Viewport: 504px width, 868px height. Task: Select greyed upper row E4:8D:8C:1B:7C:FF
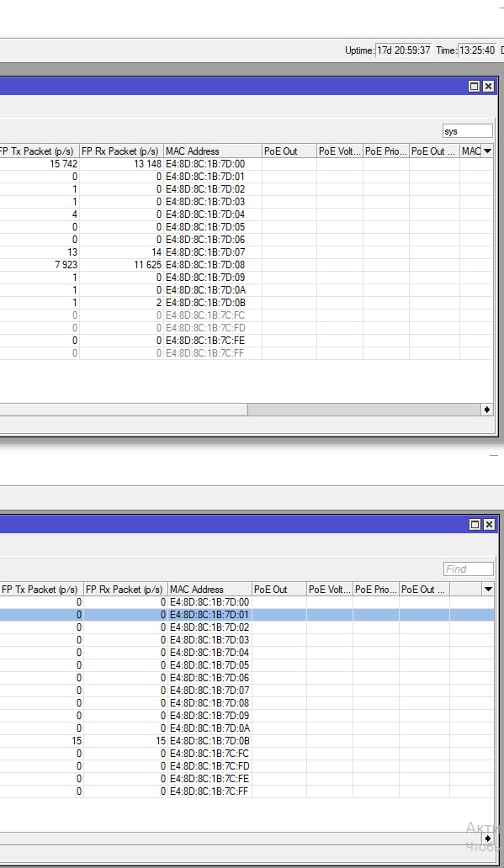[x=246, y=353]
